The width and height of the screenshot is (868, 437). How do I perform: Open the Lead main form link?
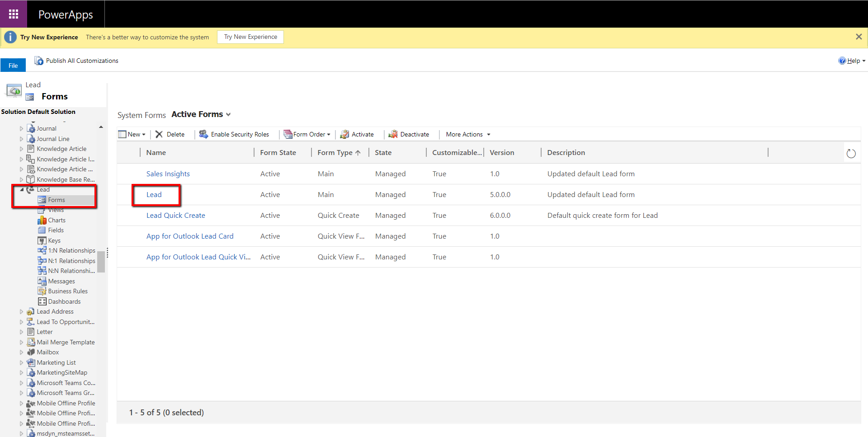pyautogui.click(x=154, y=195)
